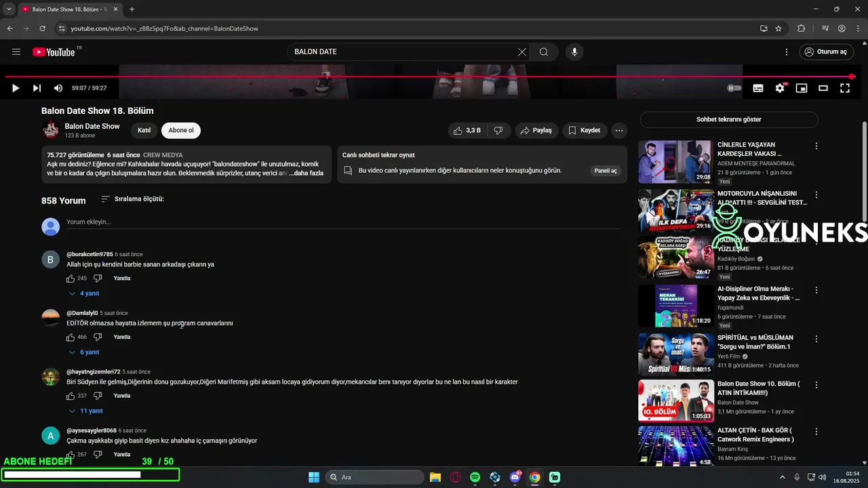868x488 pixels.
Task: Reload the page
Action: [43, 28]
